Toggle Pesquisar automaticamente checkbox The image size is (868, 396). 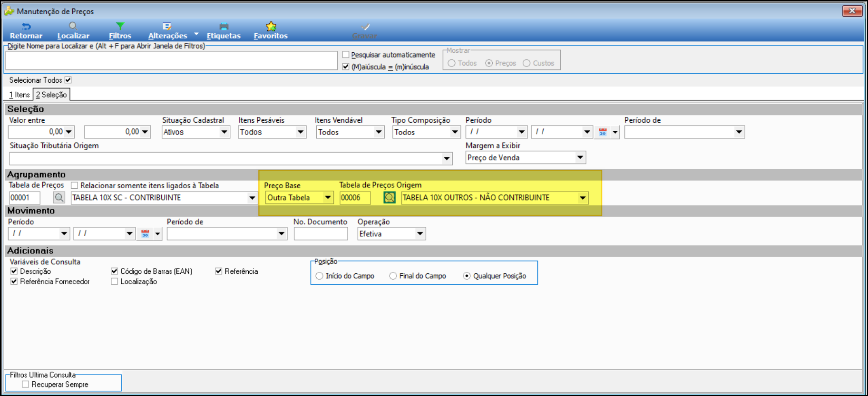pyautogui.click(x=346, y=55)
